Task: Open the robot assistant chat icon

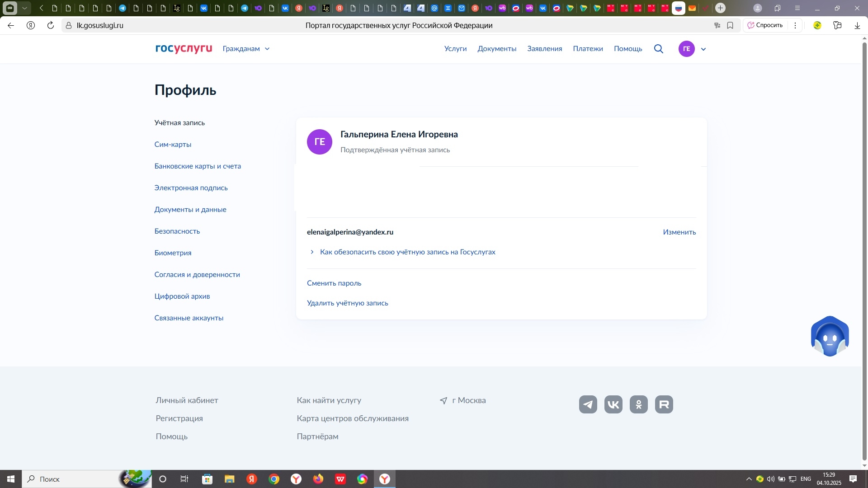Action: pos(830,337)
